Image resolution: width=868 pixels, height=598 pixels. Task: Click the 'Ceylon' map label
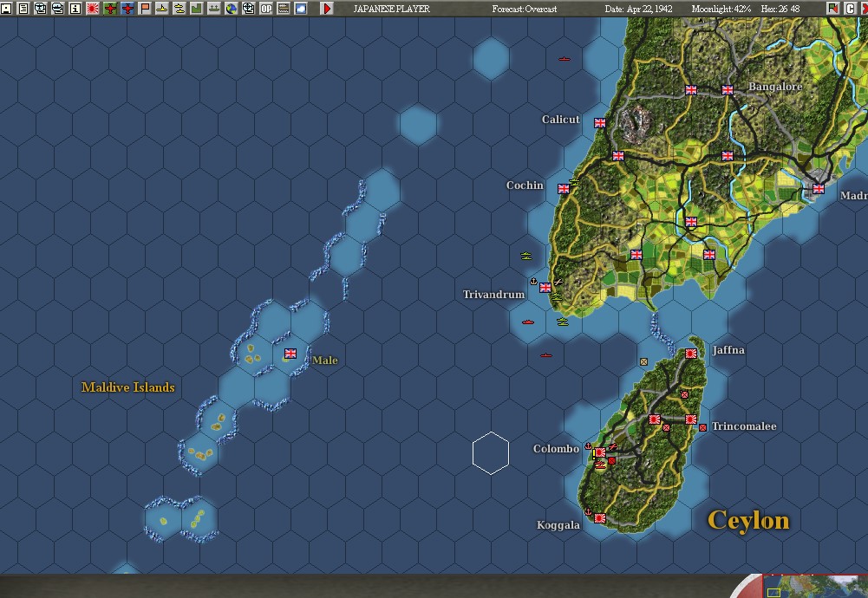point(748,521)
